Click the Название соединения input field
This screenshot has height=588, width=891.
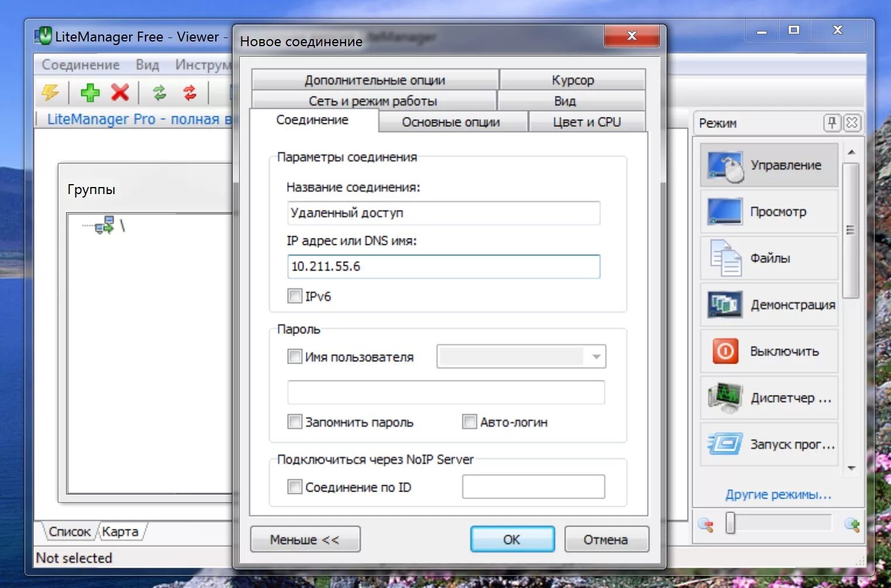click(444, 213)
